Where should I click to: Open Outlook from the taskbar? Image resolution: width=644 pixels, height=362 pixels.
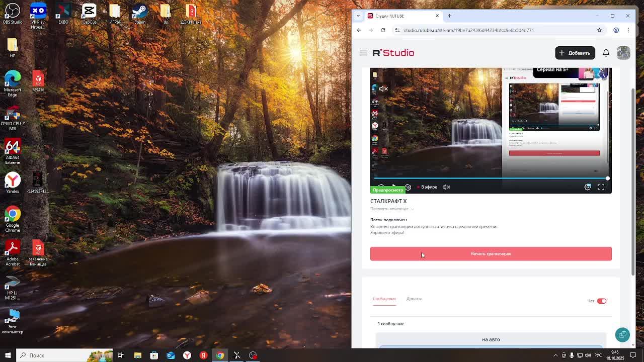click(171, 355)
